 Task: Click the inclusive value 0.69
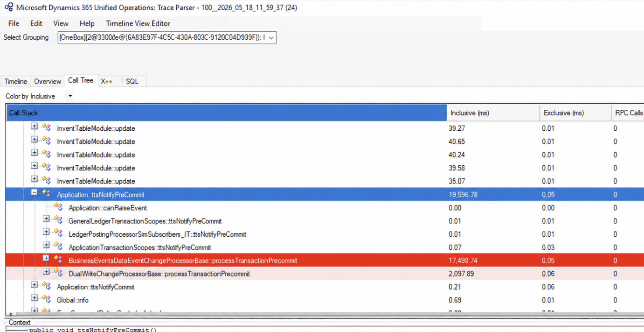pos(455,300)
